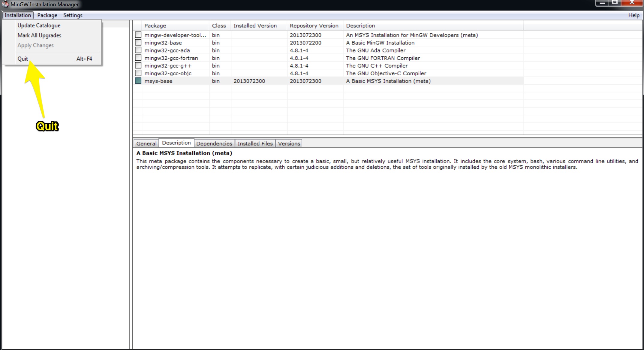The width and height of the screenshot is (644, 350).
Task: Switch to the General tab
Action: click(x=146, y=143)
